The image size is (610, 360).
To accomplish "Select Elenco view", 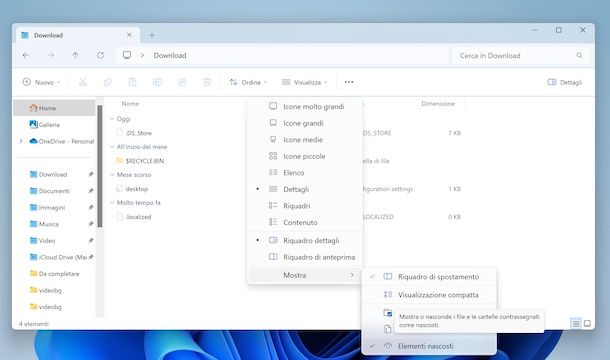I will 305,172.
